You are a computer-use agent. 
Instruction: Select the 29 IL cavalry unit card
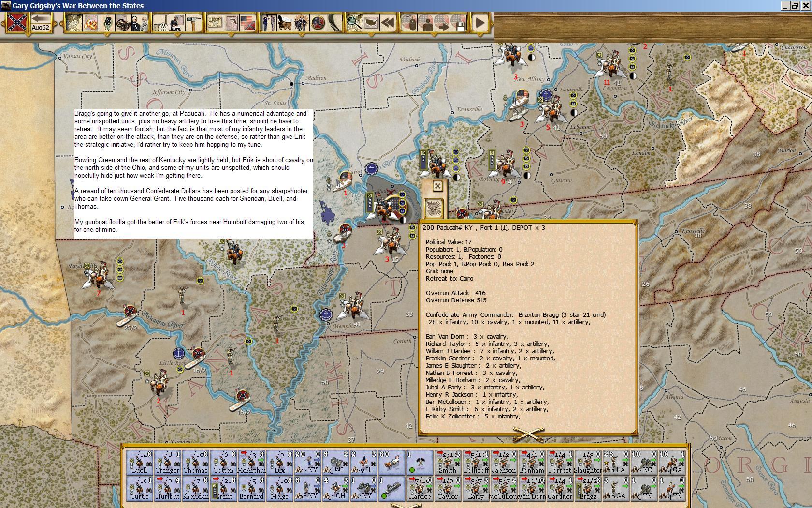click(x=363, y=462)
